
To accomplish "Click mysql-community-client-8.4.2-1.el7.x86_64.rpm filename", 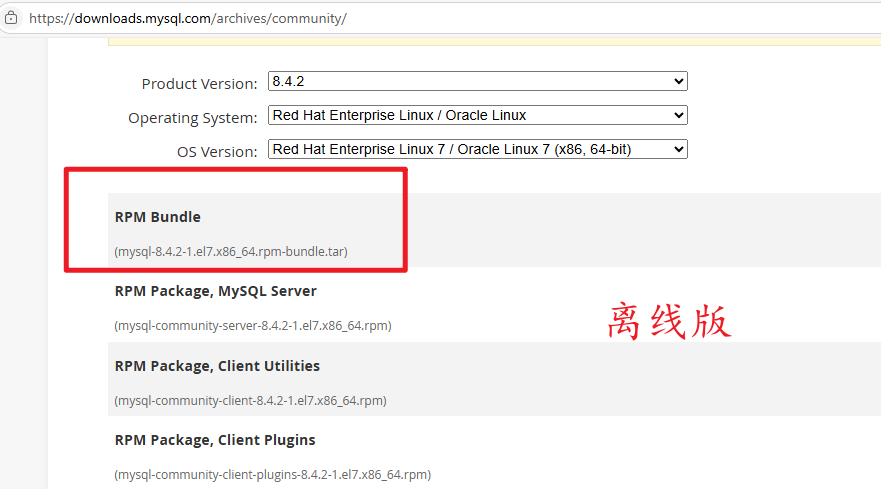I will tap(251, 400).
